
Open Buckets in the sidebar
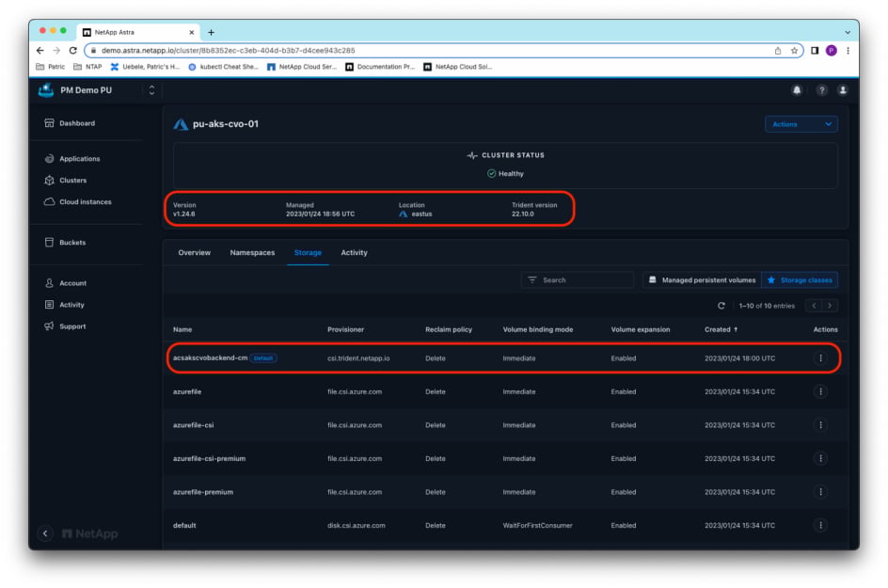pyautogui.click(x=65, y=243)
